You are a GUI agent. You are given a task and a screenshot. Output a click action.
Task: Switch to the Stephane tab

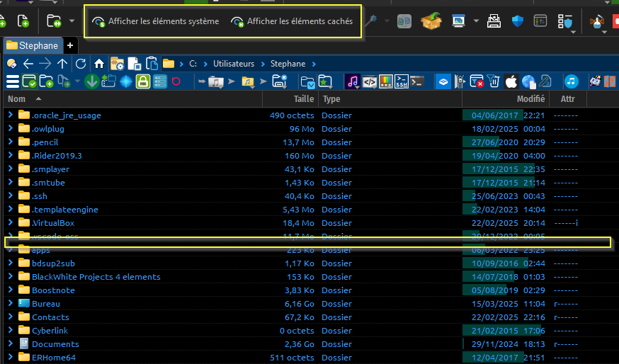click(33, 45)
